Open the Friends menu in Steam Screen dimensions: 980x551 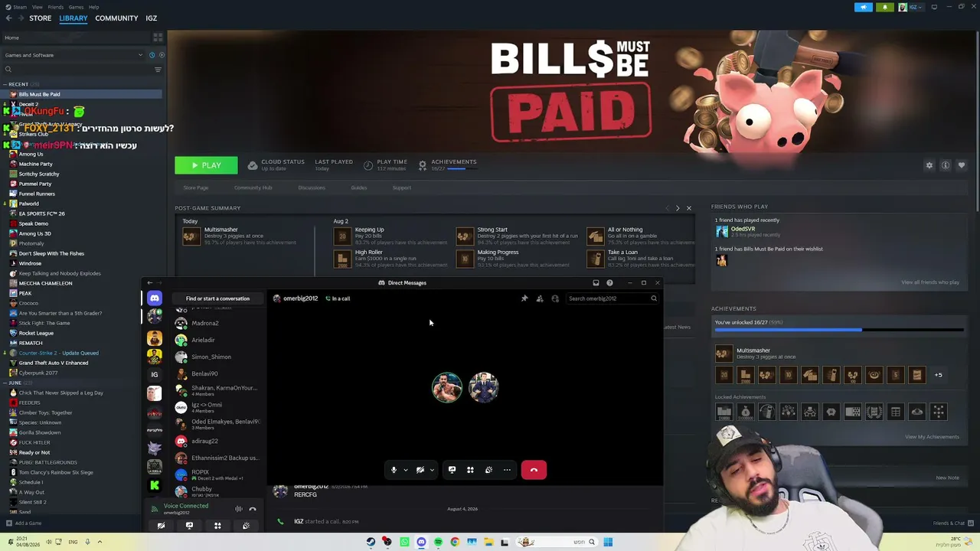click(56, 7)
